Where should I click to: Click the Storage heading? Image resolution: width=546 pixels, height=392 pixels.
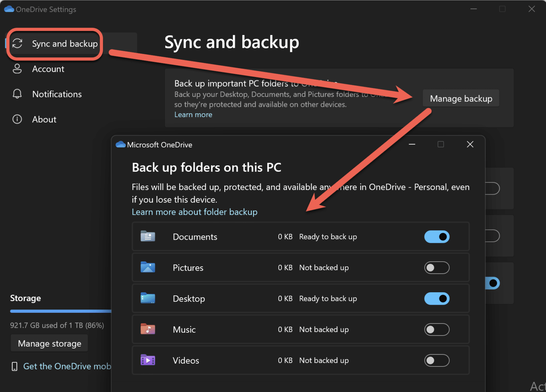25,298
